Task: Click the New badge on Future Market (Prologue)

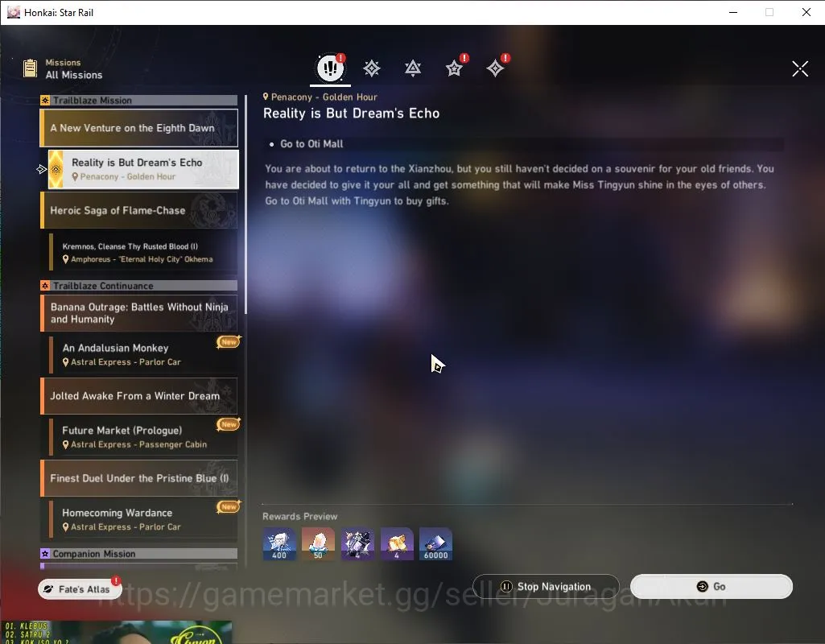Action: coord(229,424)
